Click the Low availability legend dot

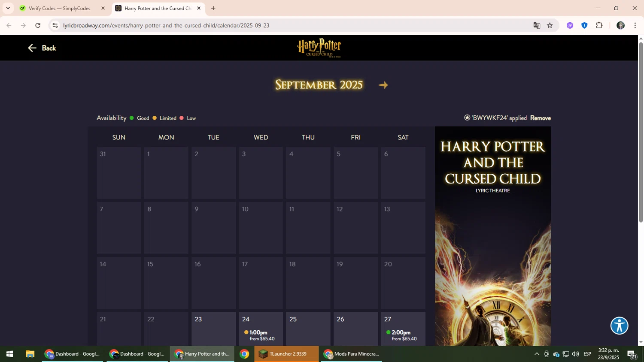point(182,118)
